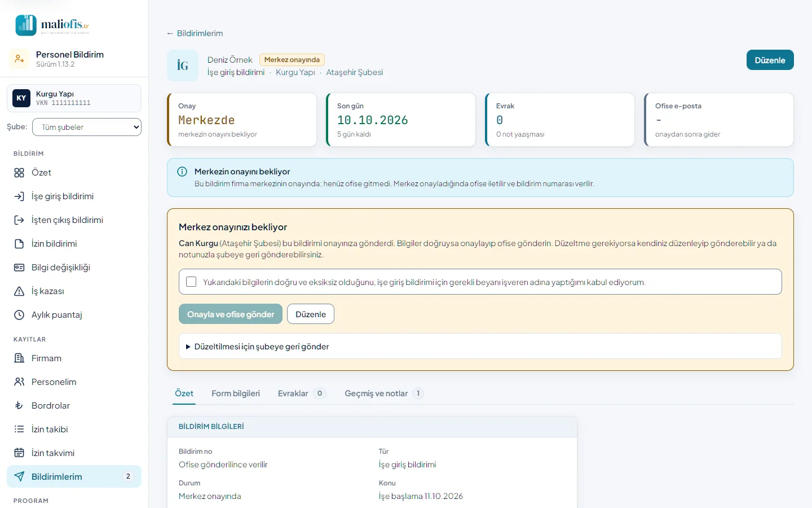This screenshot has height=508, width=812.
Task: Click the İG notification type avatar
Action: (x=183, y=65)
